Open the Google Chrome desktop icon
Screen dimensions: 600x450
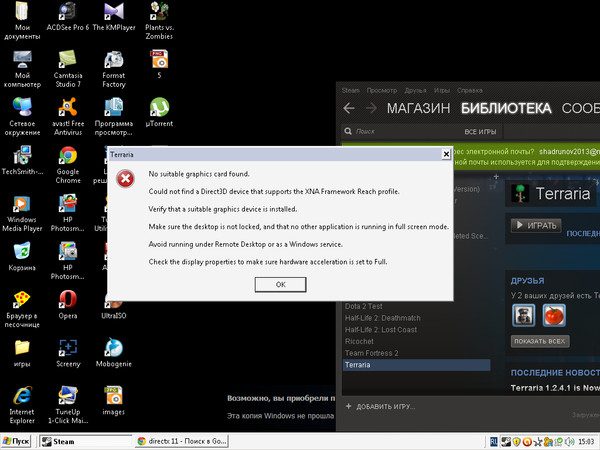[68, 165]
